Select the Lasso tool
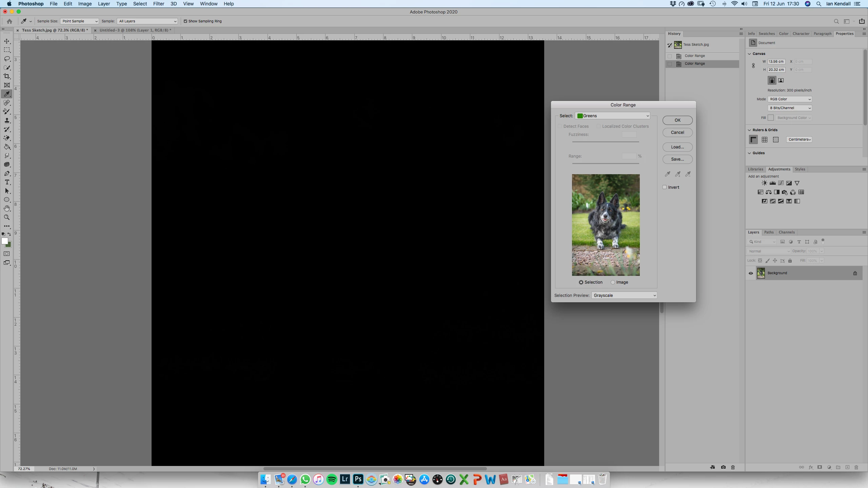 (7, 59)
